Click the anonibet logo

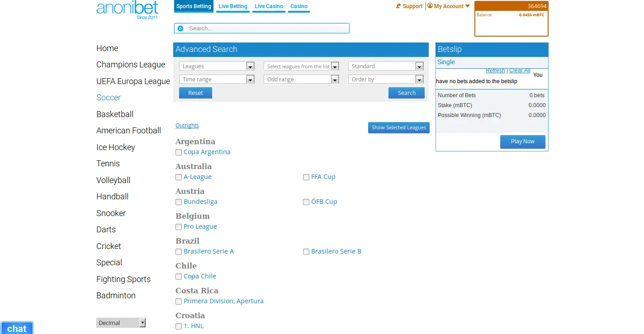[x=128, y=10]
